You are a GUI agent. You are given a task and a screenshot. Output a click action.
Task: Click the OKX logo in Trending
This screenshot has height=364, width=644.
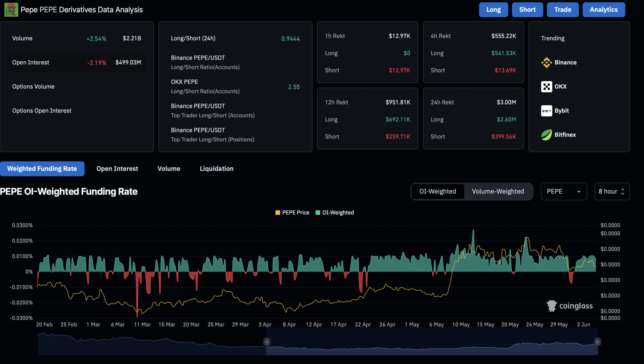(547, 87)
